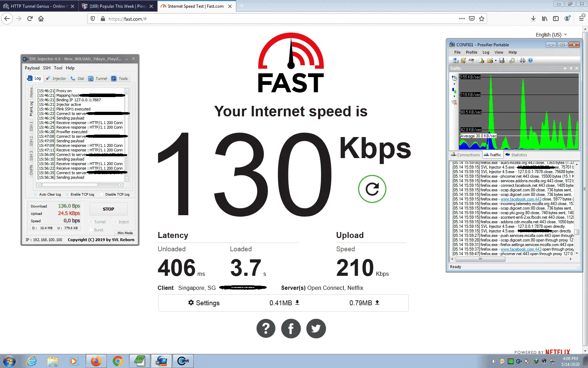The height and width of the screenshot is (368, 588).
Task: Open fast.com Settings
Action: click(x=204, y=303)
